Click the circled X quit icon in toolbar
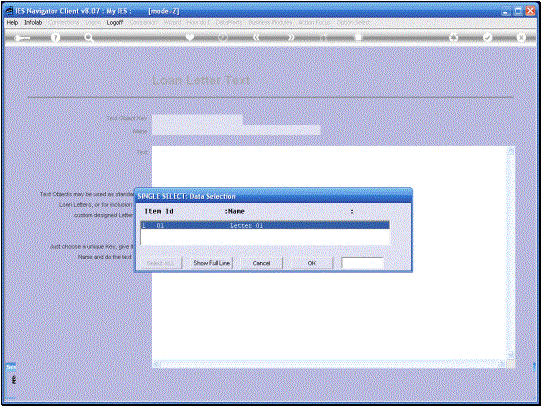Viewport: 541px width, 406px height. [x=521, y=37]
